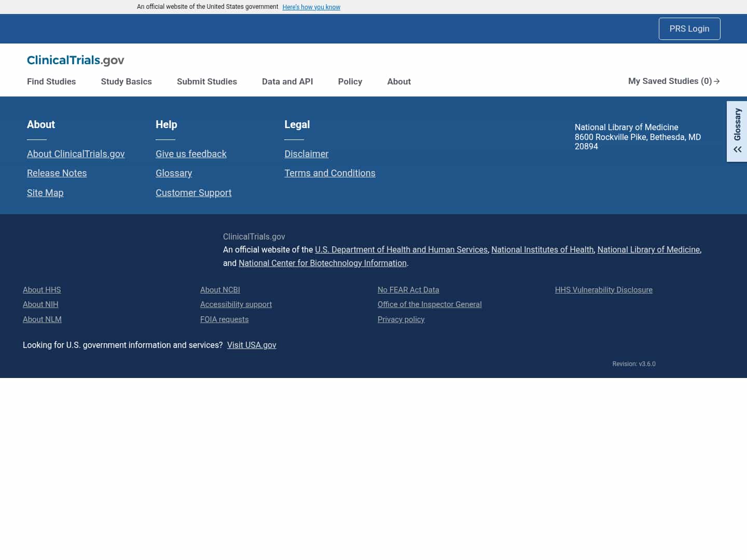Open Privacy policy link
747x560 pixels.
tap(401, 319)
